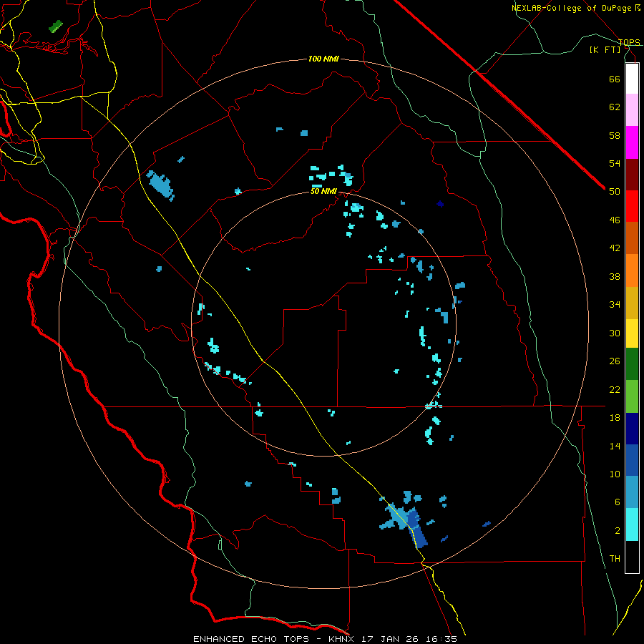Click the legend value '46'
644x644 pixels.
615,220
